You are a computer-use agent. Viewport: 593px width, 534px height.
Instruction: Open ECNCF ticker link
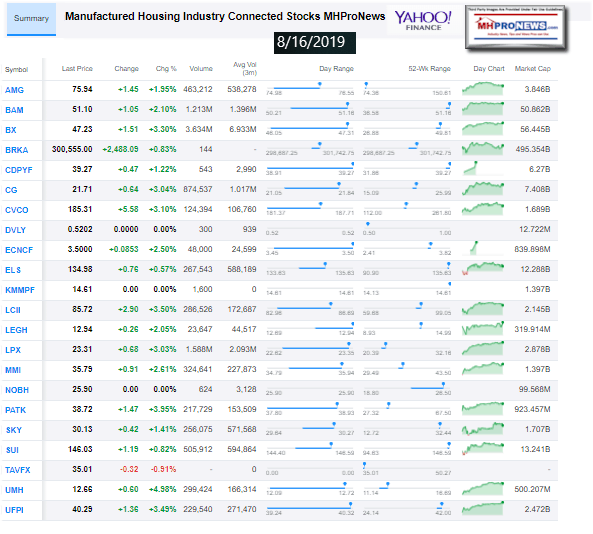coord(19,250)
